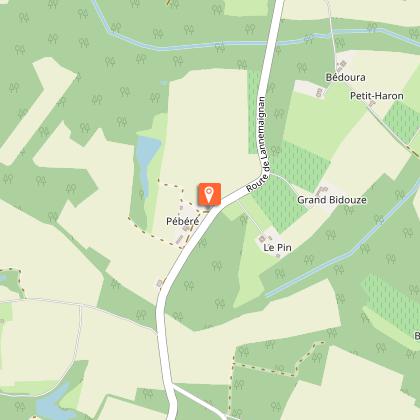Select the Pébéré place label

click(183, 221)
